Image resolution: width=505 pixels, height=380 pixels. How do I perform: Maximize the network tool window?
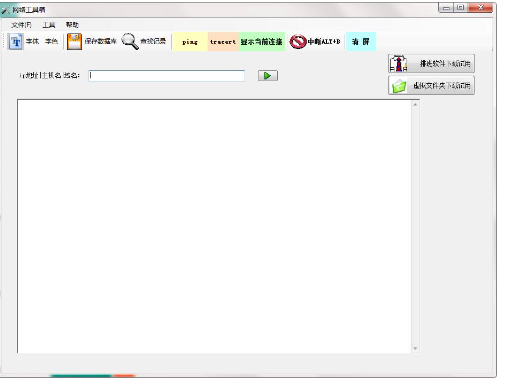click(461, 8)
